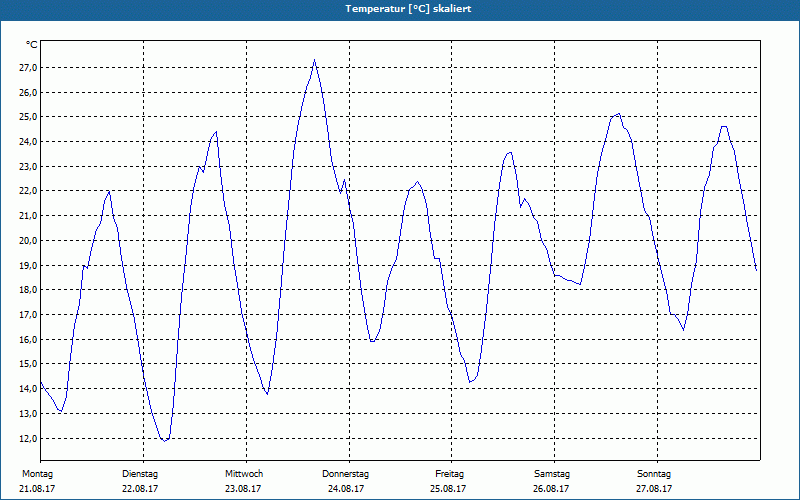Click the 25.08.17 date label

pyautogui.click(x=448, y=489)
